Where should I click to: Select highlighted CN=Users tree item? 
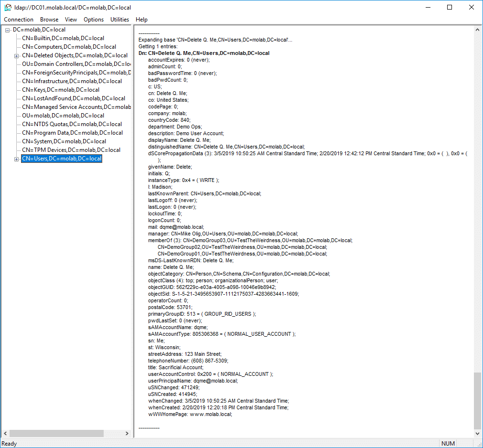point(62,159)
